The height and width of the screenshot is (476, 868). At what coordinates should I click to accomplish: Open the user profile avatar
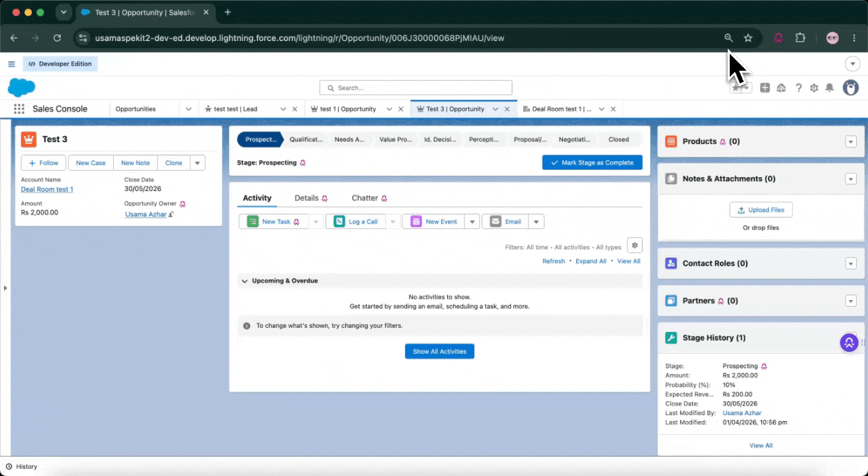pyautogui.click(x=851, y=87)
